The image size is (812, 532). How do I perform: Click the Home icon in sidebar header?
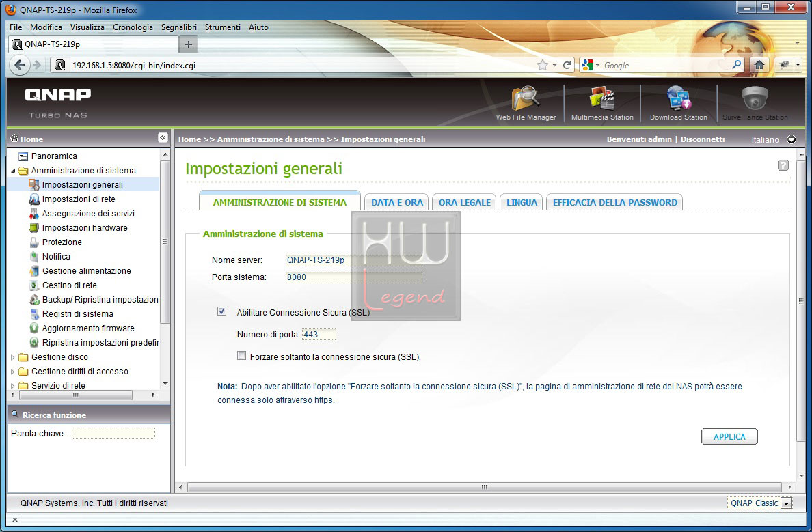click(14, 138)
